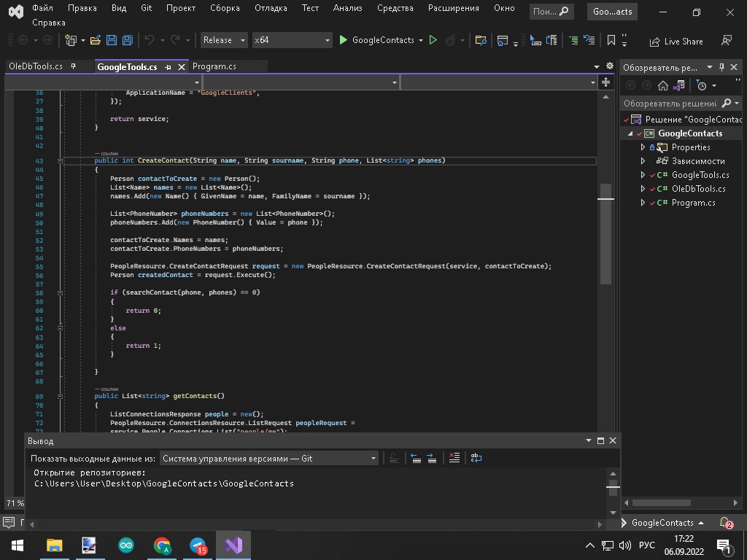This screenshot has width=747, height=560.
Task: Run the GoogleContacts project with the green Start button
Action: click(344, 41)
